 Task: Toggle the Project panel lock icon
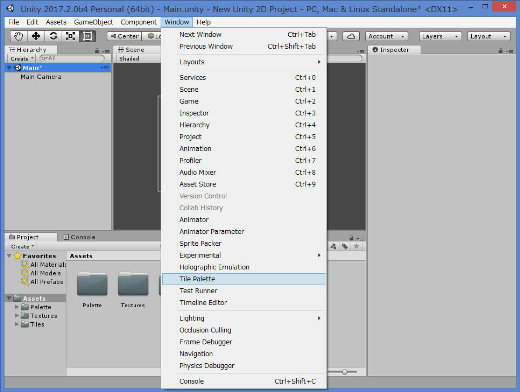pos(351,238)
